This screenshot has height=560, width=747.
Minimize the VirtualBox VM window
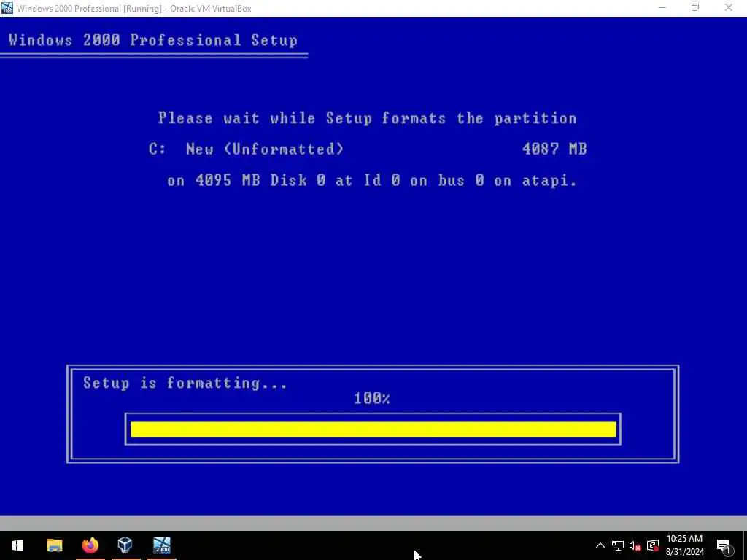click(x=662, y=8)
